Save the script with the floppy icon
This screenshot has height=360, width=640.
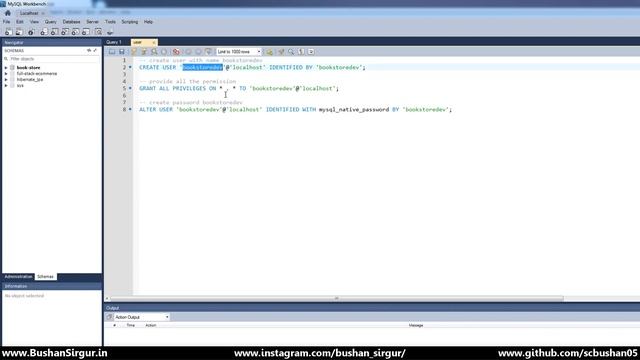pos(122,52)
